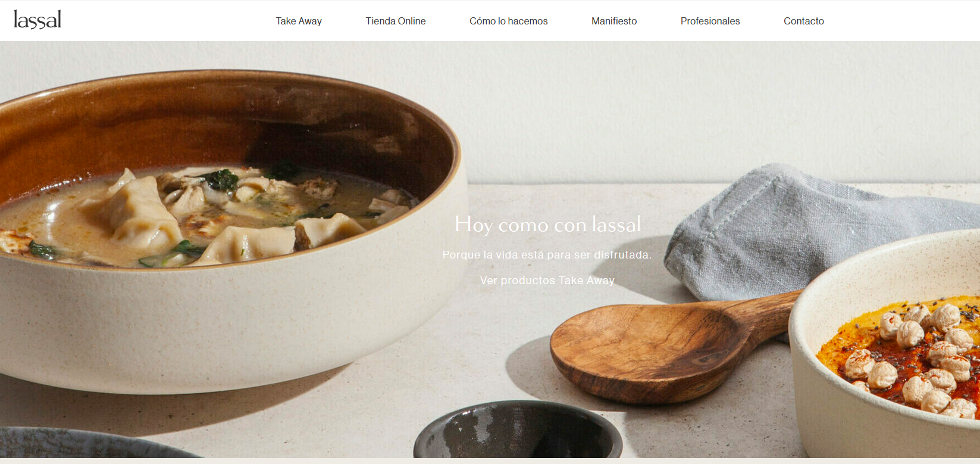Open Cómo lo hacemos page
980x464 pixels.
509,21
